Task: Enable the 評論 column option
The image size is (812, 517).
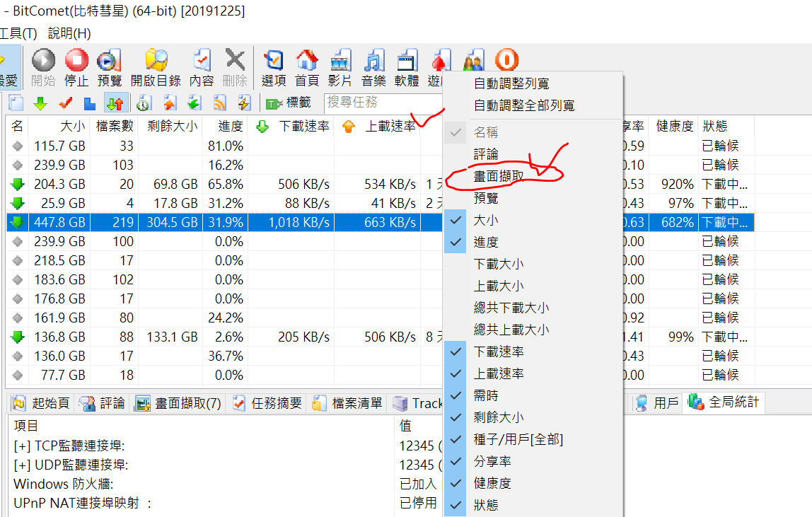Action: (533, 154)
